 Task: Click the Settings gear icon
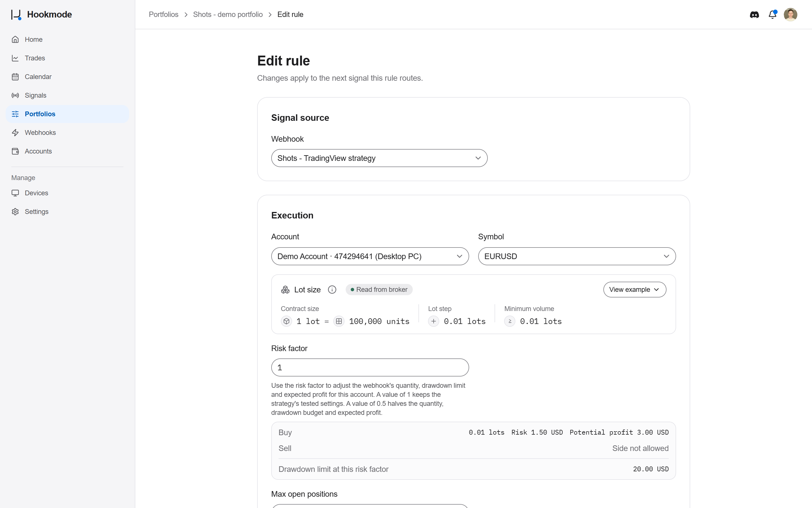15,212
